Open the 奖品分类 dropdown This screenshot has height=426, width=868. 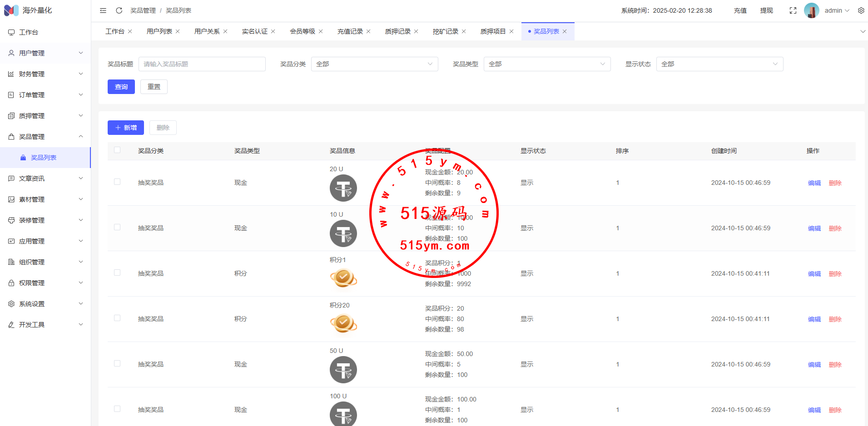(x=374, y=64)
